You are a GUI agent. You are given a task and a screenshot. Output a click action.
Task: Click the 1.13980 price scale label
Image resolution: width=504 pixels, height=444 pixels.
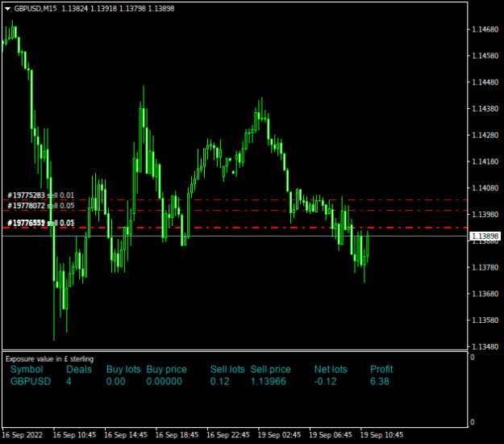click(485, 214)
